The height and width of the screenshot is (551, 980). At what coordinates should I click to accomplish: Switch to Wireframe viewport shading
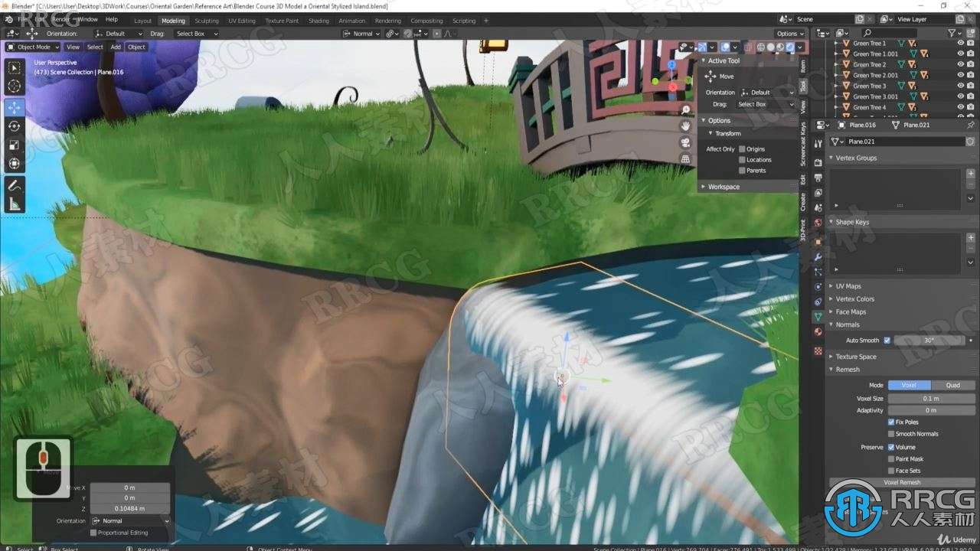point(761,47)
